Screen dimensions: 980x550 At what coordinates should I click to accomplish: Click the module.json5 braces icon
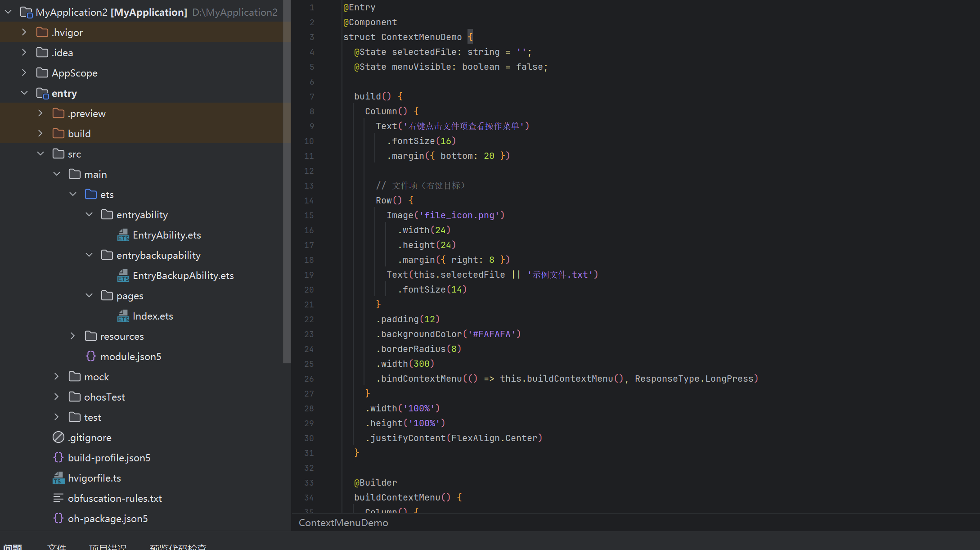pos(91,356)
